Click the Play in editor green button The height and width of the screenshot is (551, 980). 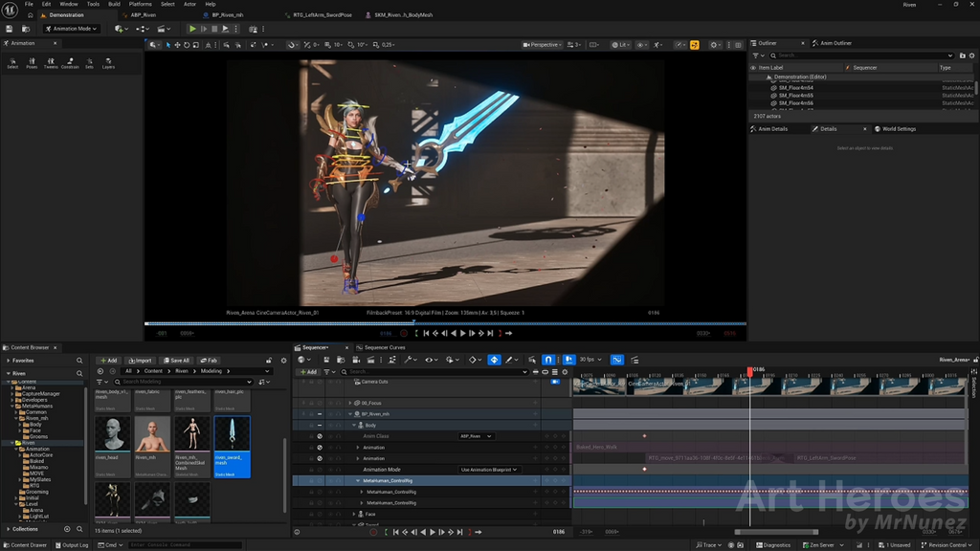(192, 29)
